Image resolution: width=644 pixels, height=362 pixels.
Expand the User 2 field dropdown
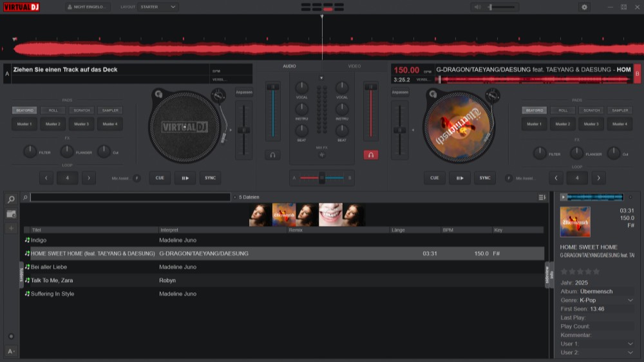coord(630,352)
